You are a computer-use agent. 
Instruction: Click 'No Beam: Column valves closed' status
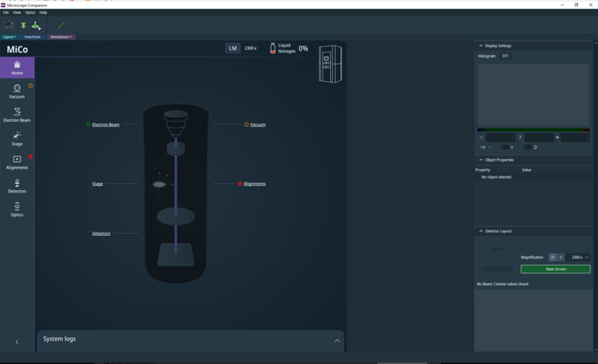(x=502, y=284)
